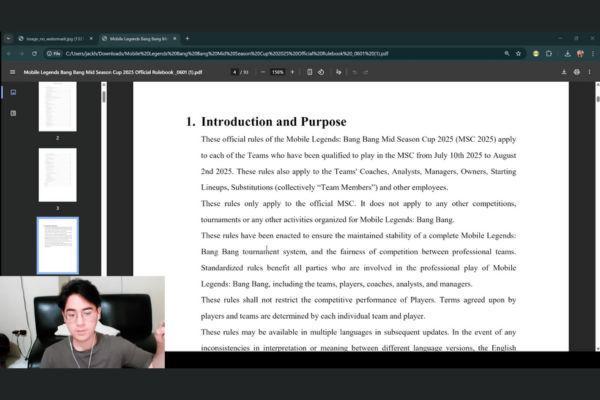Screen dimensions: 600x400
Task: Zoom out the PDF document
Action: point(263,72)
